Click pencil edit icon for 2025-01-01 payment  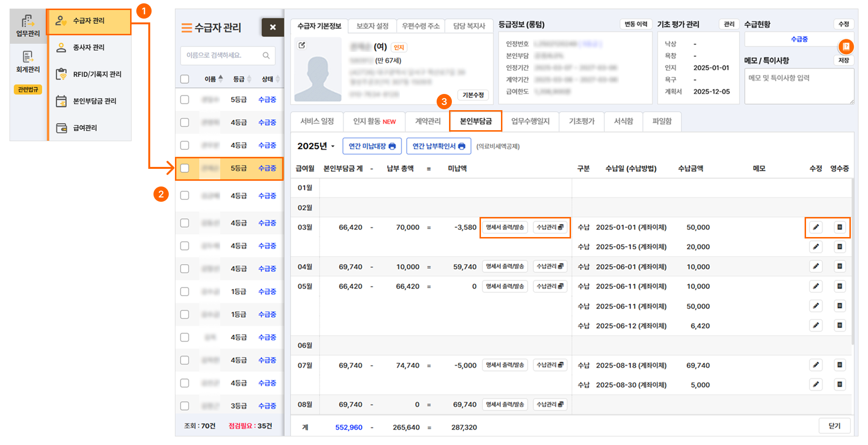pos(816,228)
